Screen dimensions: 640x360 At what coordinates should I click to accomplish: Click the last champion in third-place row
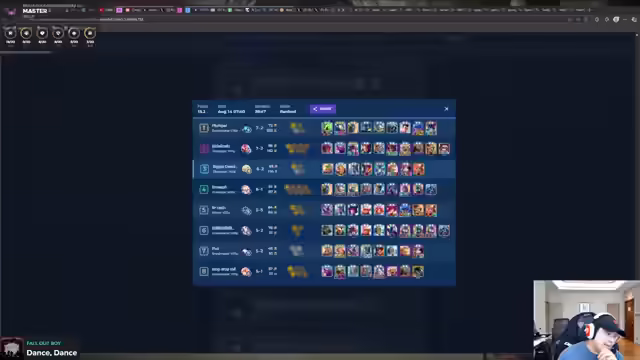point(419,169)
